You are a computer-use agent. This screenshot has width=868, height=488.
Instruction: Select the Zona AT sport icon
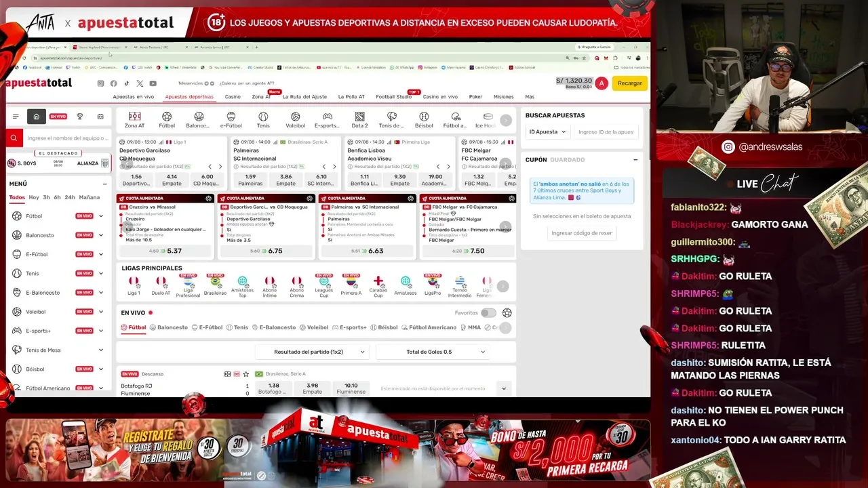(x=134, y=120)
